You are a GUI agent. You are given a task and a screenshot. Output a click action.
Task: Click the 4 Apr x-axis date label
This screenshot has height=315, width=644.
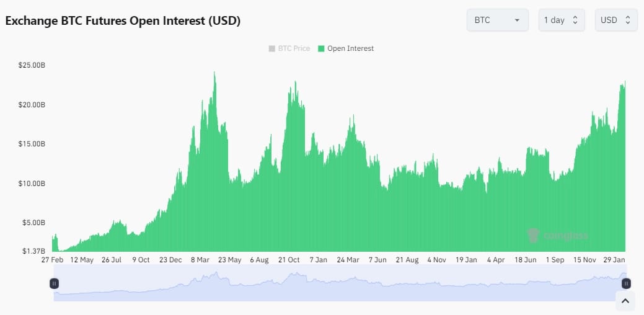[x=496, y=260]
